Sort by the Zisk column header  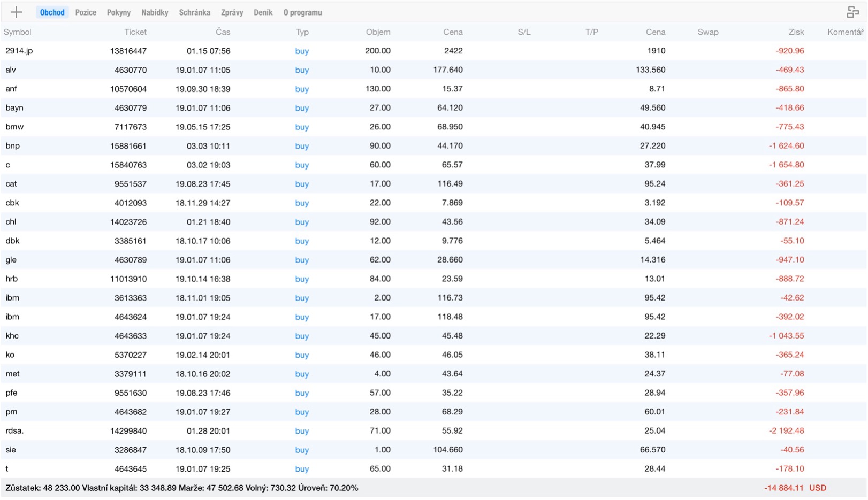point(796,32)
